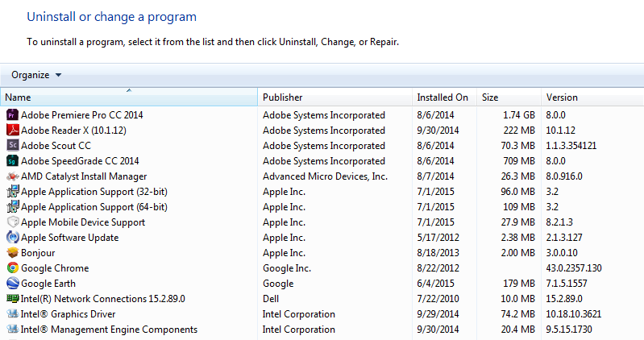Image resolution: width=644 pixels, height=340 pixels.
Task: Select the Adobe SpeedGrade CC 2014 icon
Action: [x=13, y=160]
